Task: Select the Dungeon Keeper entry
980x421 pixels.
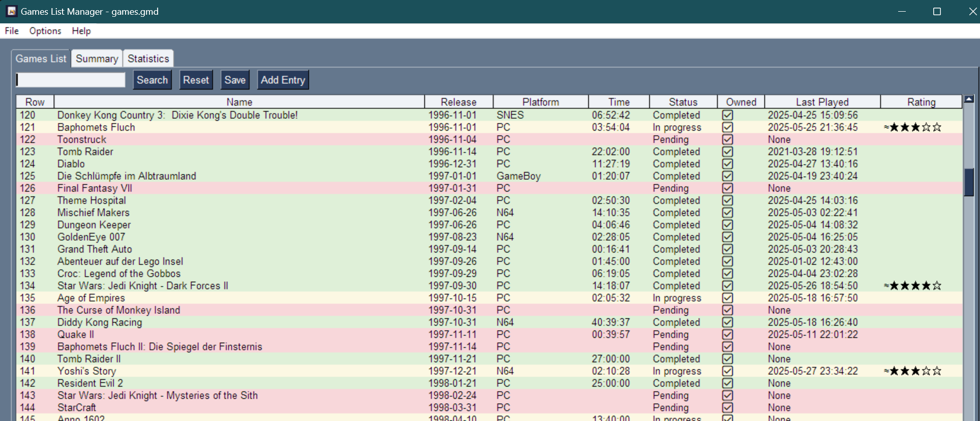Action: pyautogui.click(x=94, y=225)
